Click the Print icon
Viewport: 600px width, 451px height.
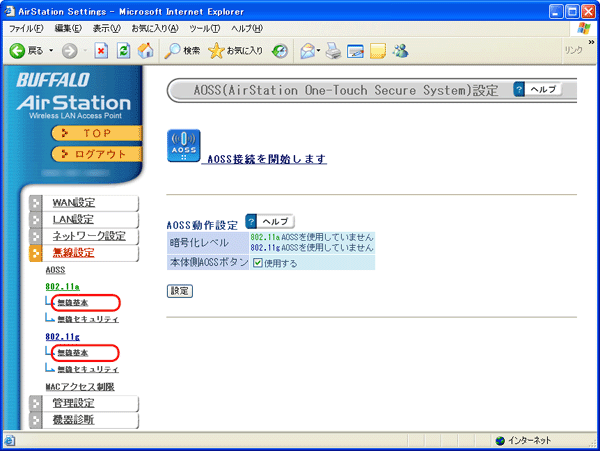tap(333, 50)
